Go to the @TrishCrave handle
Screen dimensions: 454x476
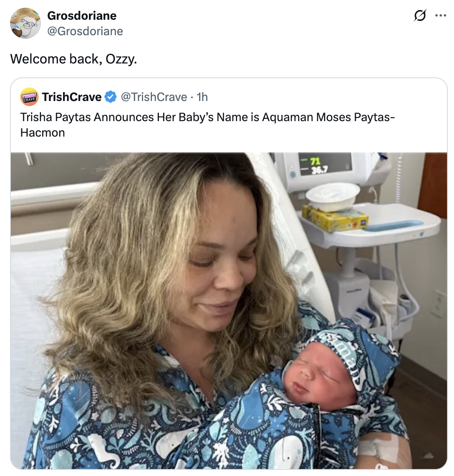tap(154, 97)
